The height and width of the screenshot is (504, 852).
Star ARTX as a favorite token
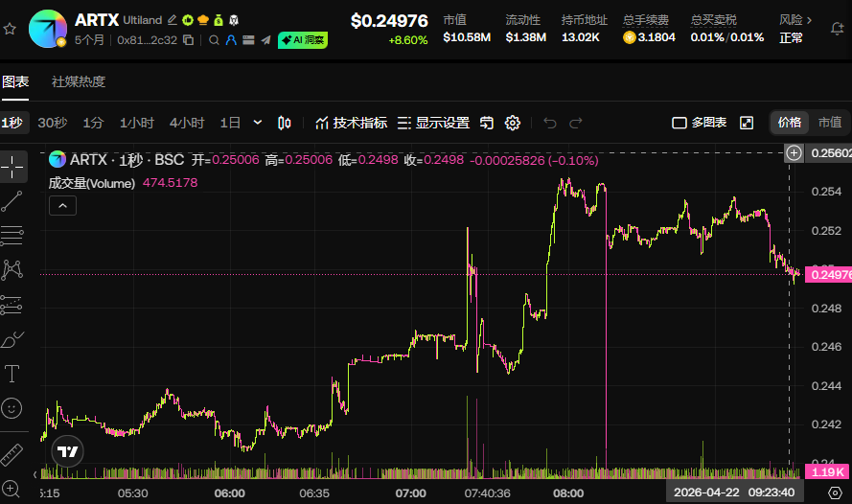click(10, 29)
